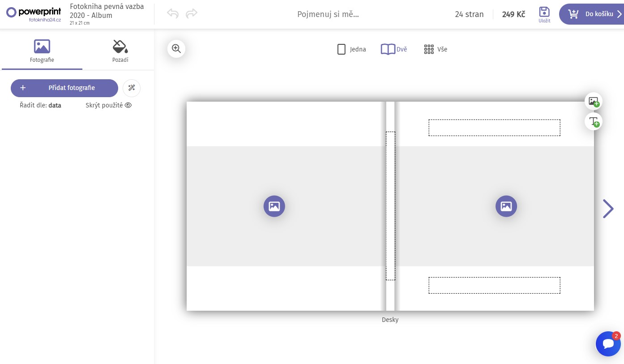Viewport: 624px width, 364px height.
Task: Switch to the Pozadí tab
Action: click(120, 51)
